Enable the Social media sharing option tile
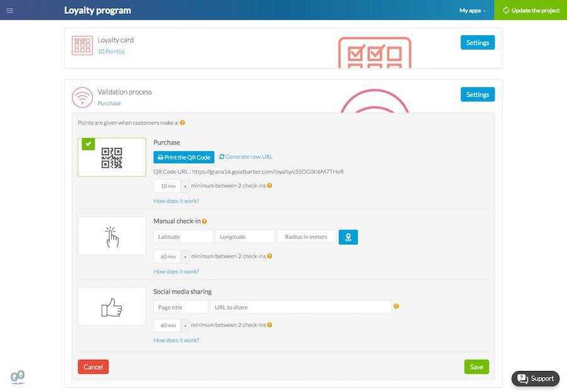The width and height of the screenshot is (567, 392). (x=112, y=307)
